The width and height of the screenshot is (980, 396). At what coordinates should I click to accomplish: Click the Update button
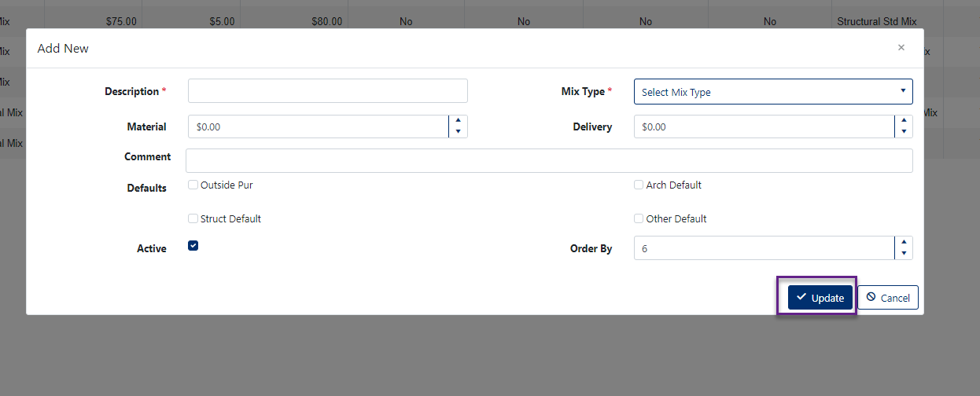(x=820, y=298)
